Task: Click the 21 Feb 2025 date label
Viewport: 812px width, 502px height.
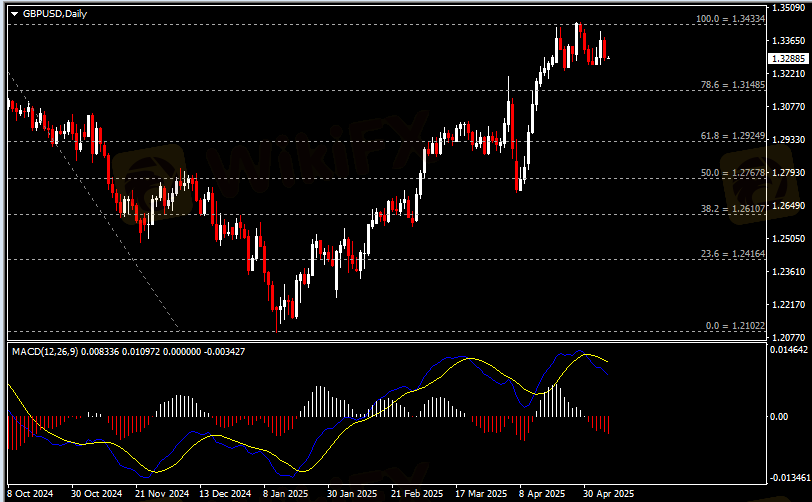Action: 417,494
